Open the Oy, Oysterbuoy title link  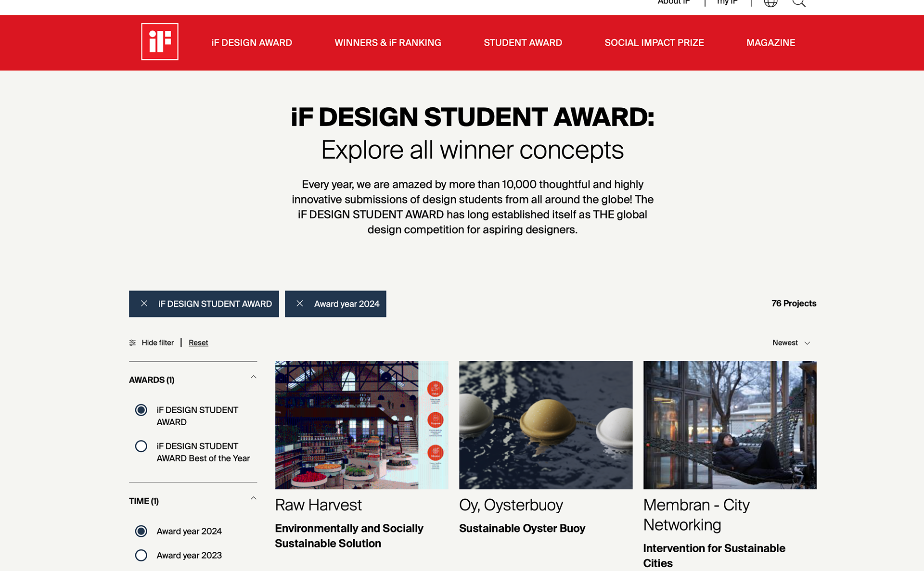511,505
